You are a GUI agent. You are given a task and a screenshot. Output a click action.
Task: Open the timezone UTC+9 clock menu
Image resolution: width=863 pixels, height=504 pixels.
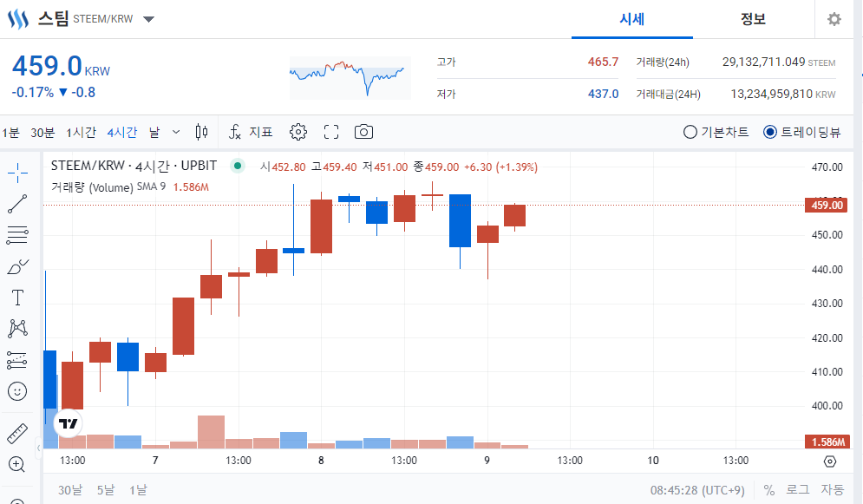point(697,490)
